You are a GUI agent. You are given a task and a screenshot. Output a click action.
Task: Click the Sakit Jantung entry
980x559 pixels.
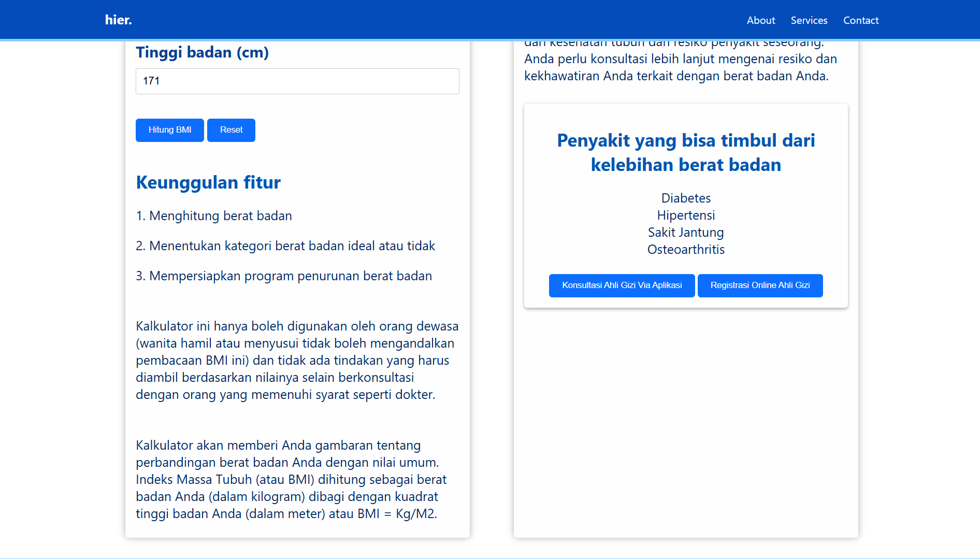tap(686, 233)
